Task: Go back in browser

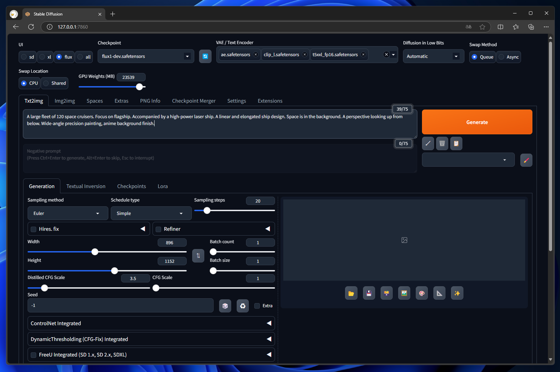Action: point(16,27)
